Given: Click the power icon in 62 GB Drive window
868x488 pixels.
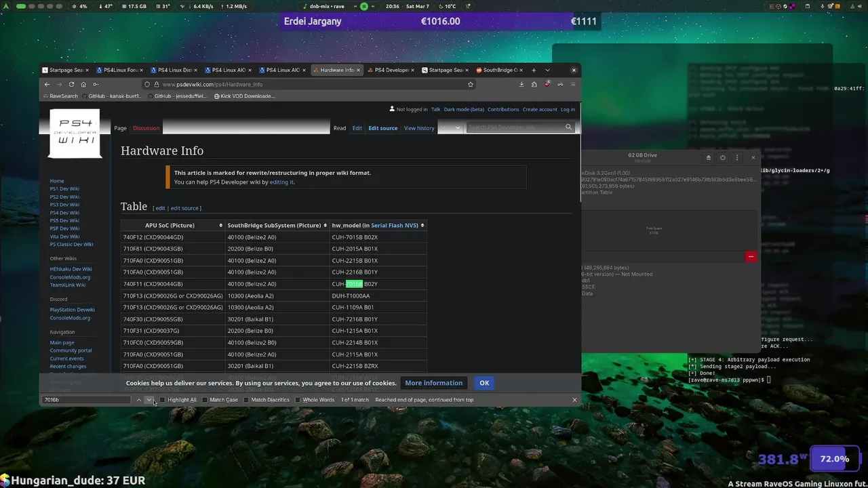Looking at the screenshot, I should 723,157.
